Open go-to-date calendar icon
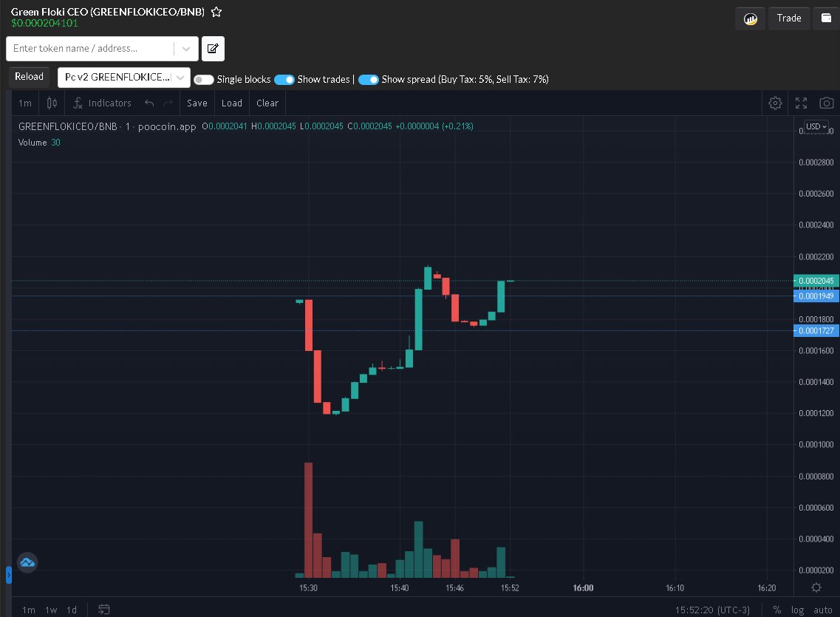 (x=104, y=610)
